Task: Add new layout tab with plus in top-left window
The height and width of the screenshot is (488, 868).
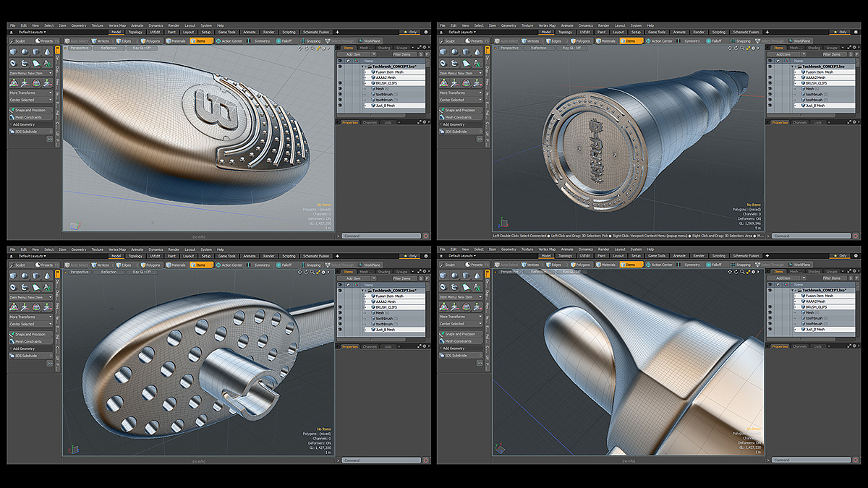Action: tap(337, 32)
